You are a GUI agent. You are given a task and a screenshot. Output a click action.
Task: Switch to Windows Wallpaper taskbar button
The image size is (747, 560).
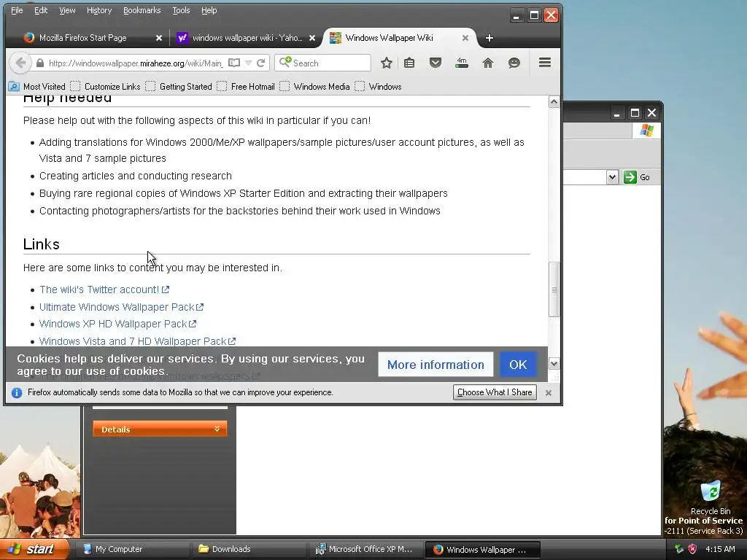click(482, 549)
